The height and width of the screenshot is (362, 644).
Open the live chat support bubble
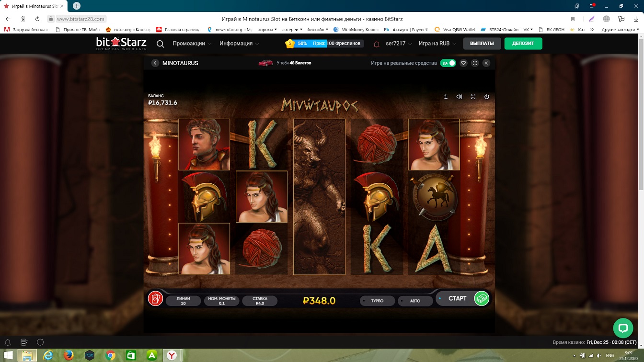pyautogui.click(x=623, y=328)
